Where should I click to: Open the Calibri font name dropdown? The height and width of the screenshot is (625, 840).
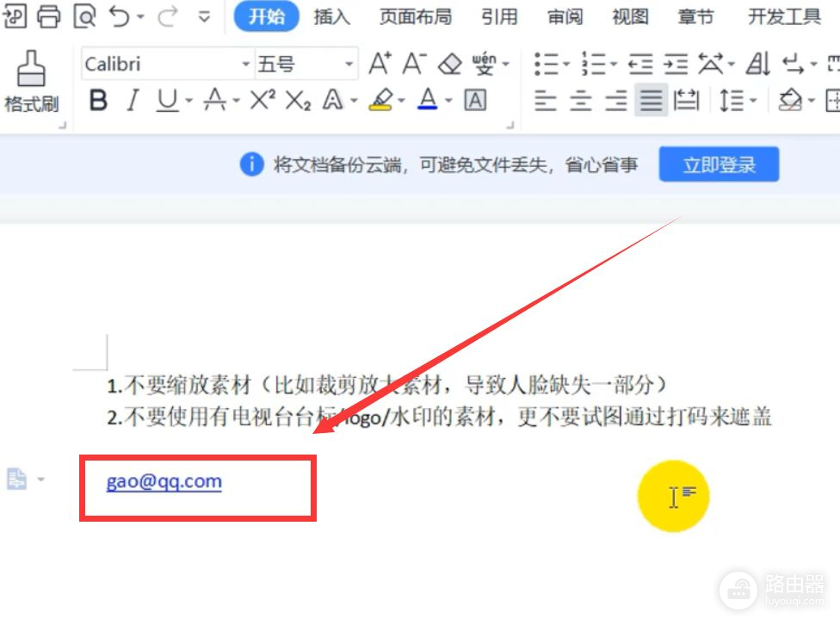point(246,64)
